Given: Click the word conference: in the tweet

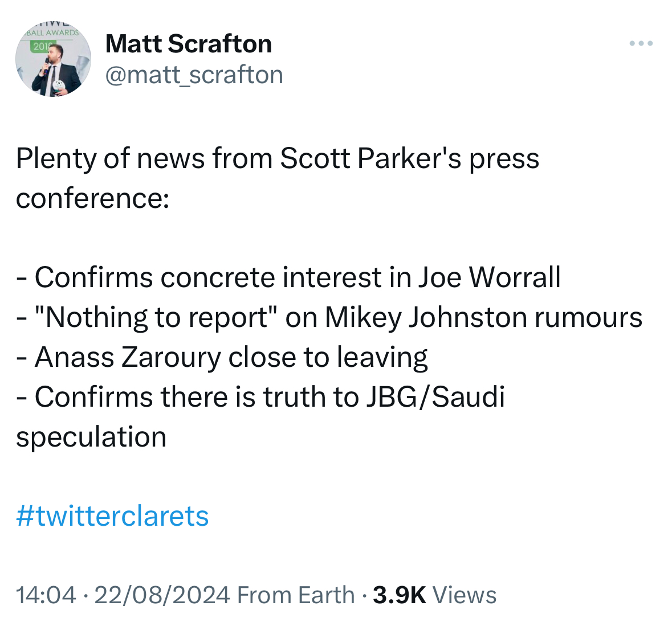Looking at the screenshot, I should point(92,198).
